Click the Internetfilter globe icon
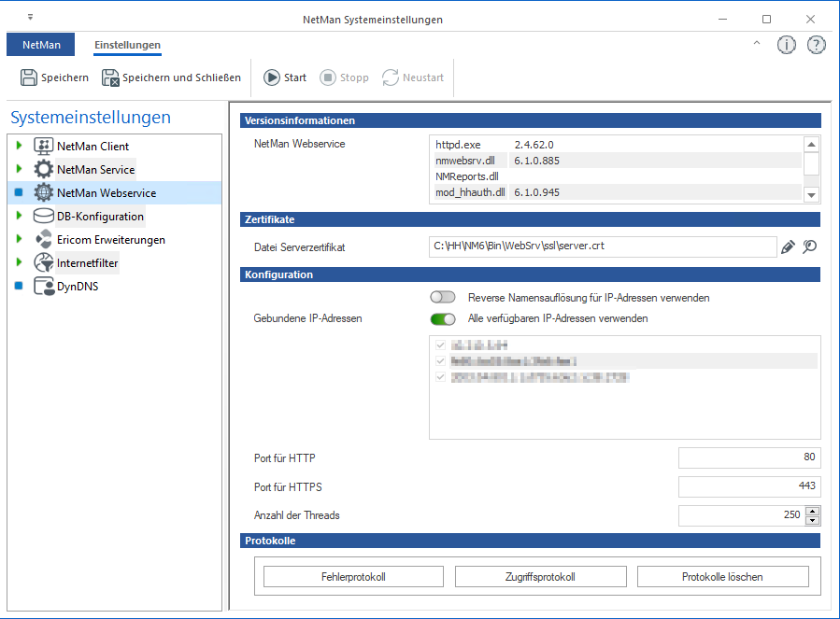 [x=41, y=262]
